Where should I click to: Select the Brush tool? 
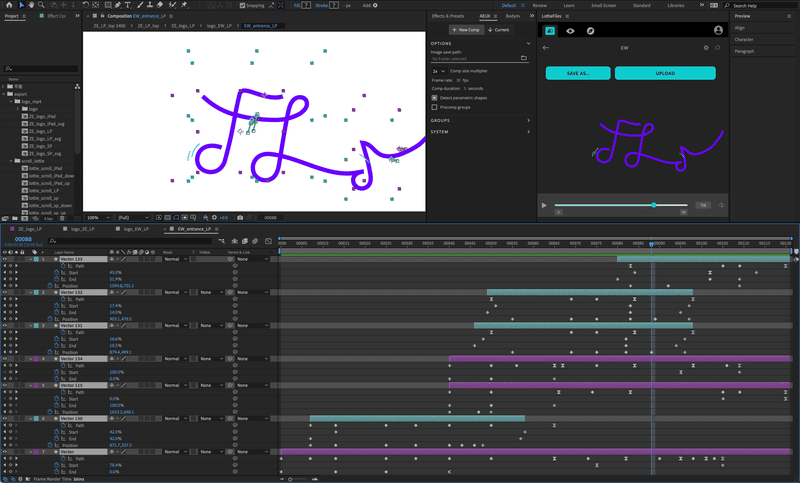140,5
